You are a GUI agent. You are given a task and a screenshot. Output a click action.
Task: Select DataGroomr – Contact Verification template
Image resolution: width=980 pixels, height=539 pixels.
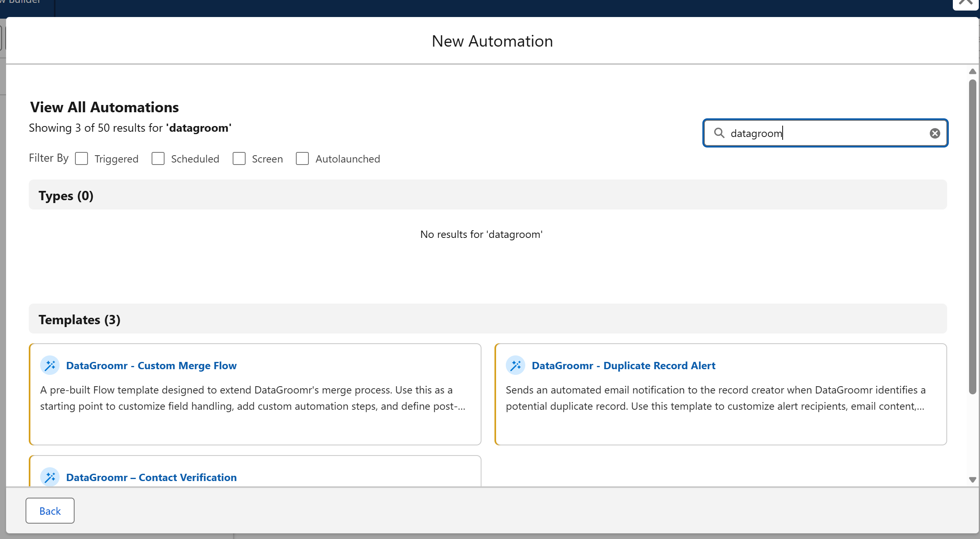point(151,477)
